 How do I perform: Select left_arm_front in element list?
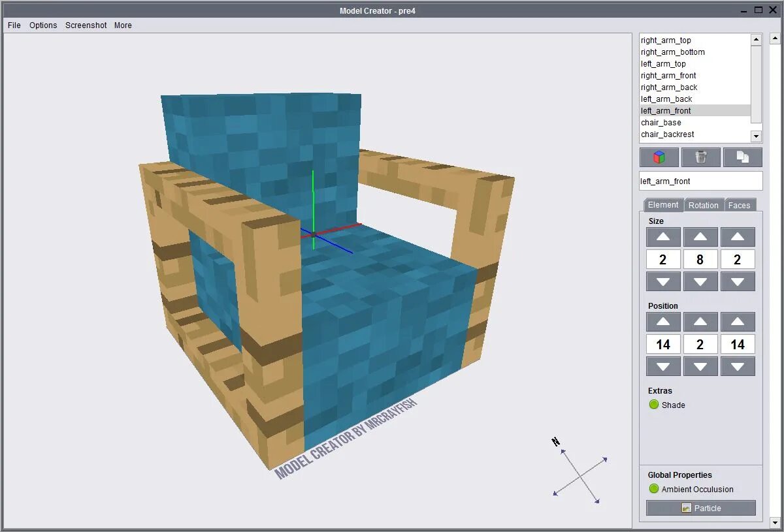(695, 111)
